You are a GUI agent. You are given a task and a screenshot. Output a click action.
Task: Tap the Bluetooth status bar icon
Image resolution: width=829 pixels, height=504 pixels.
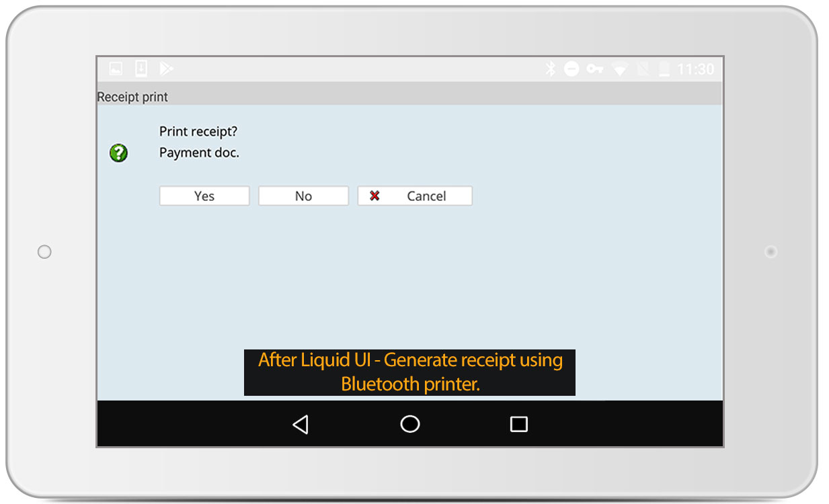point(551,69)
